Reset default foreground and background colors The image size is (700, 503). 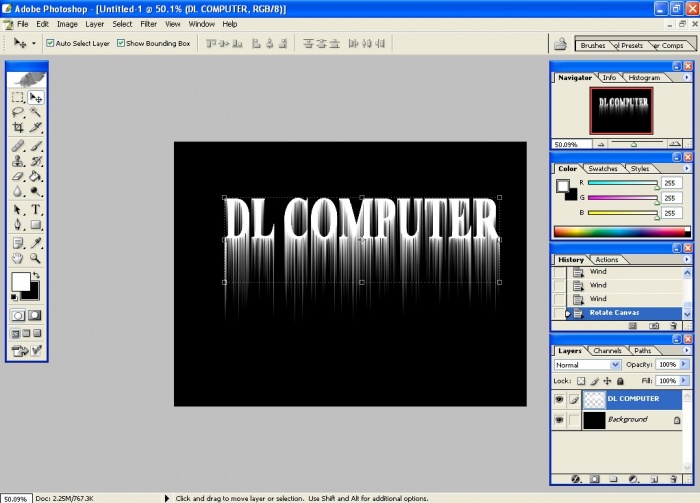15,297
